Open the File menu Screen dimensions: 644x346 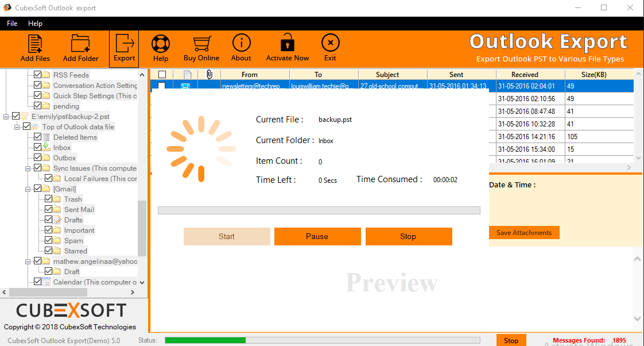pos(12,24)
